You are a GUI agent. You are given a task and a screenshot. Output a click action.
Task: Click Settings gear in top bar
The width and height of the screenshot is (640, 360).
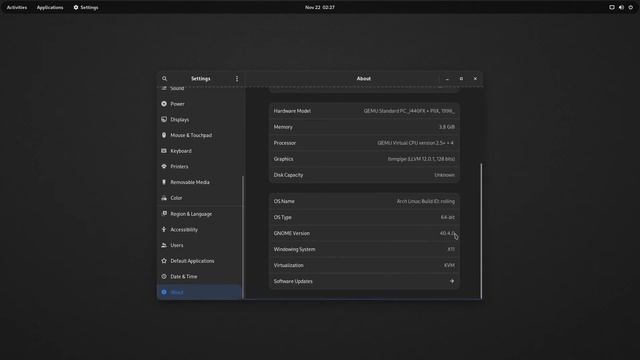76,7
